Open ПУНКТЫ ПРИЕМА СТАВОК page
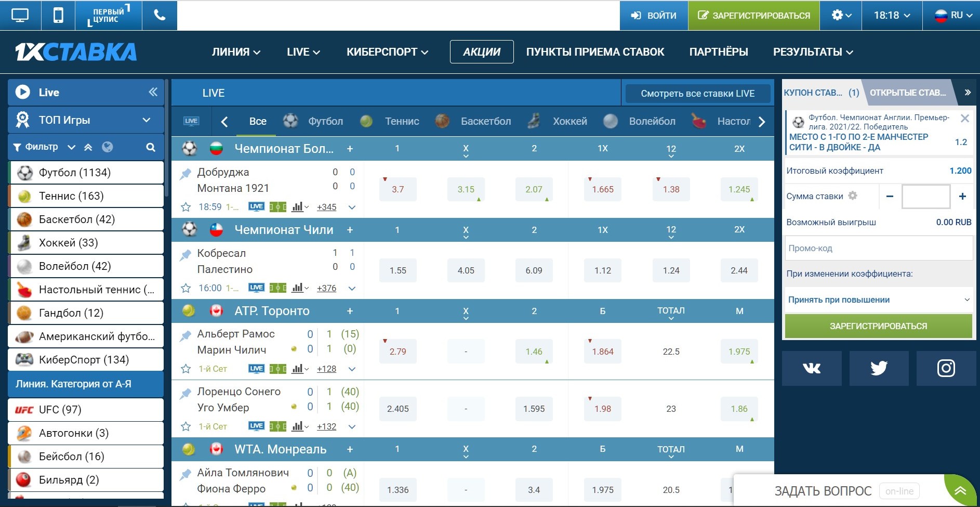The height and width of the screenshot is (507, 980). coord(595,52)
